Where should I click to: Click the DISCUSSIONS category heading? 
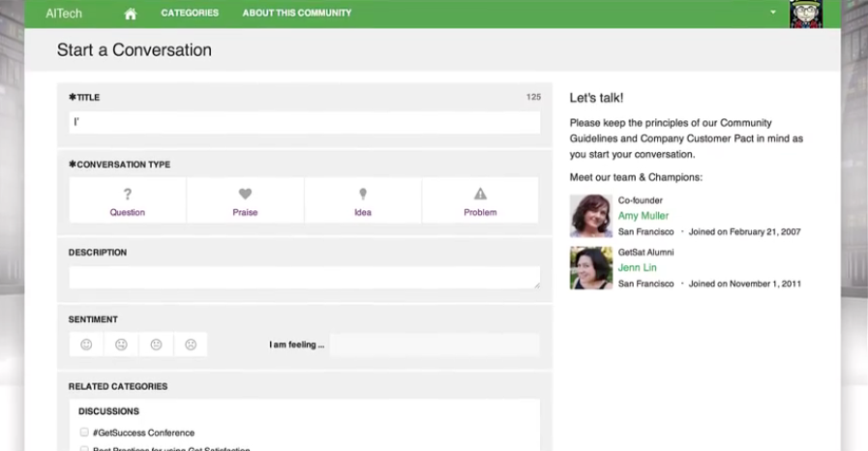[108, 411]
